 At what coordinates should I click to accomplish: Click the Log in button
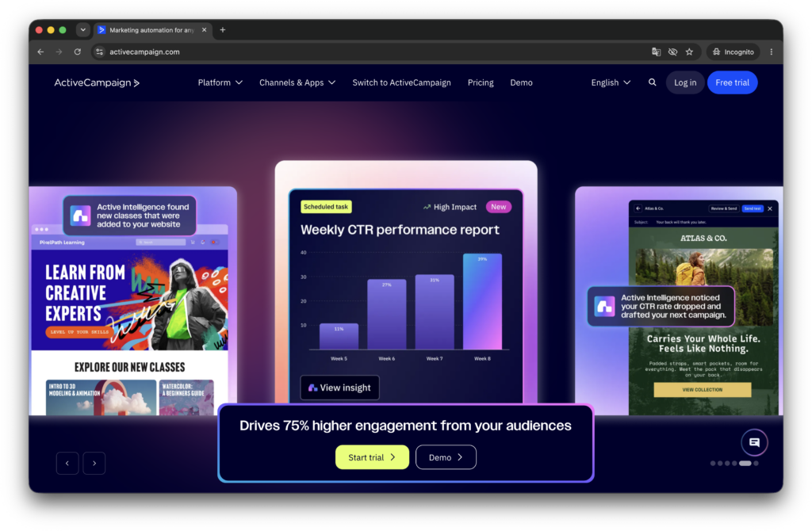pos(685,82)
